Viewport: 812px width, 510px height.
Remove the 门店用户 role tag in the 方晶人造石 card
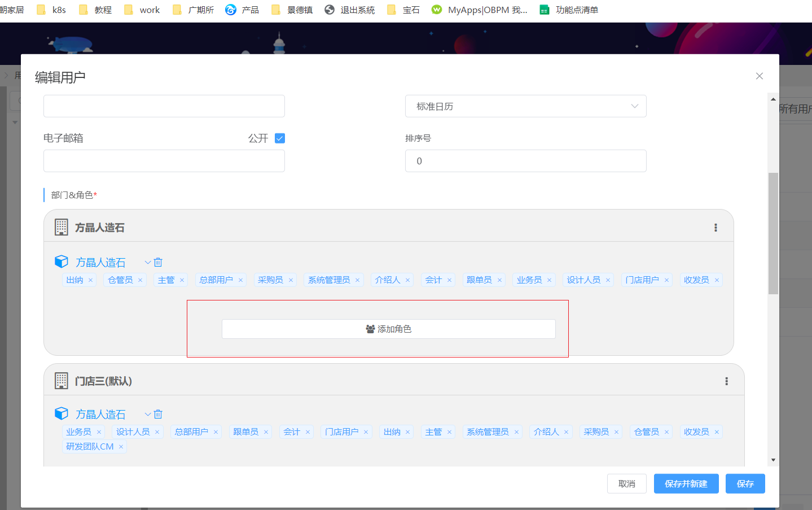point(666,280)
